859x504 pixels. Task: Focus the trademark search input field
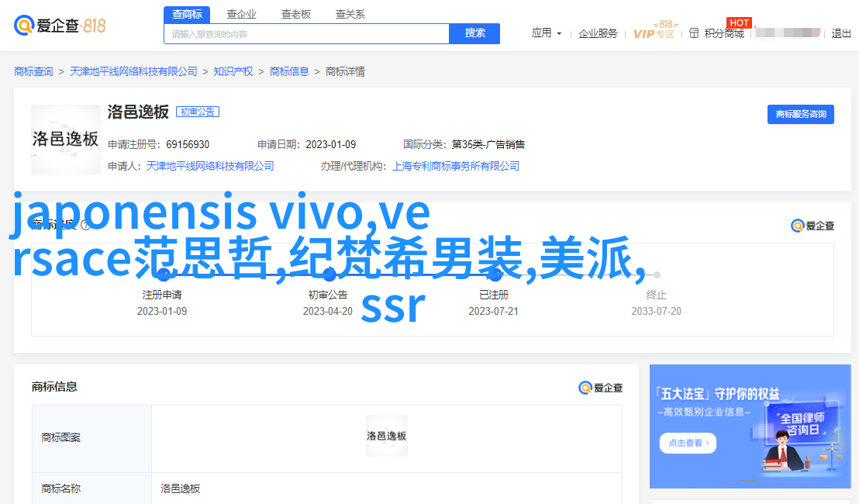[306, 34]
